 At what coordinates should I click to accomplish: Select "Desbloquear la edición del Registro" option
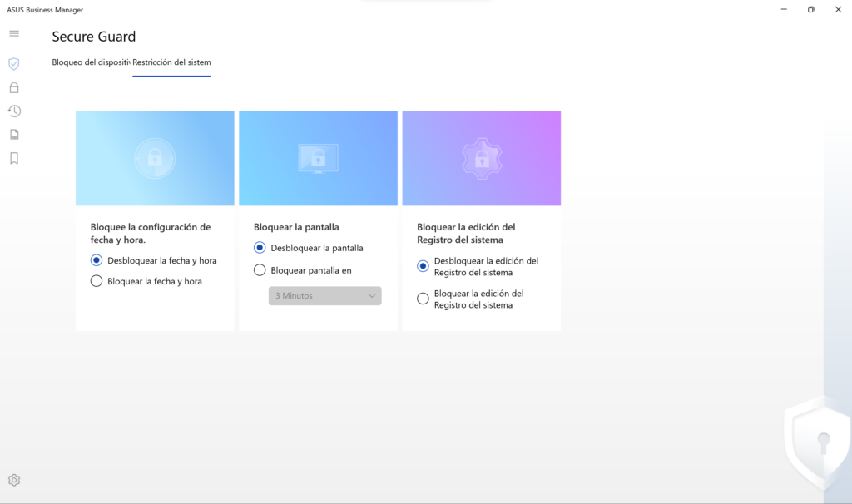pyautogui.click(x=423, y=266)
